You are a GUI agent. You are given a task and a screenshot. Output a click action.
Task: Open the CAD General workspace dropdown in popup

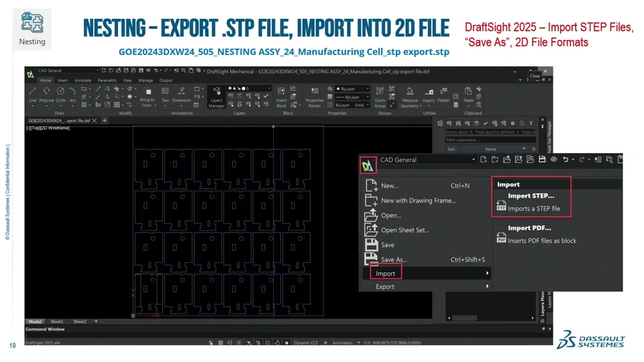473,160
